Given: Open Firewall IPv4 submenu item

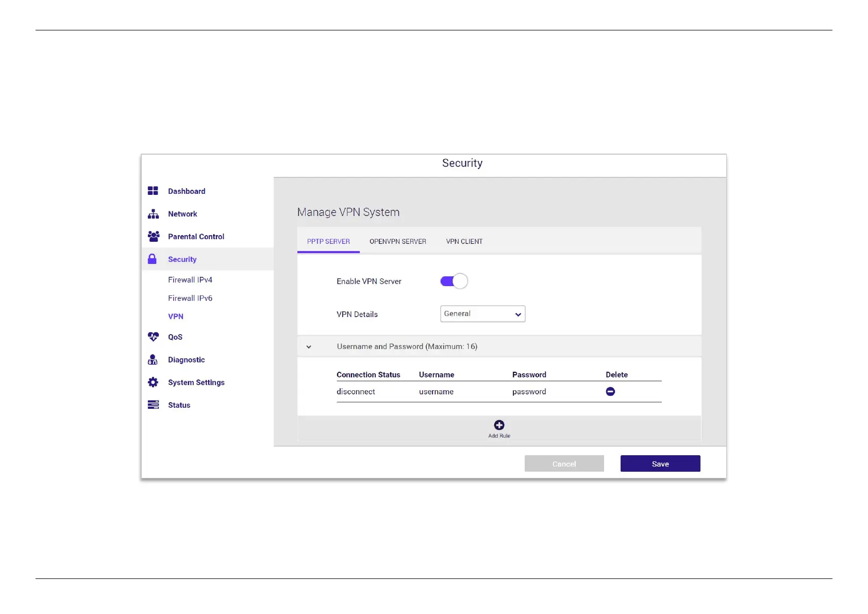Looking at the screenshot, I should [x=190, y=279].
